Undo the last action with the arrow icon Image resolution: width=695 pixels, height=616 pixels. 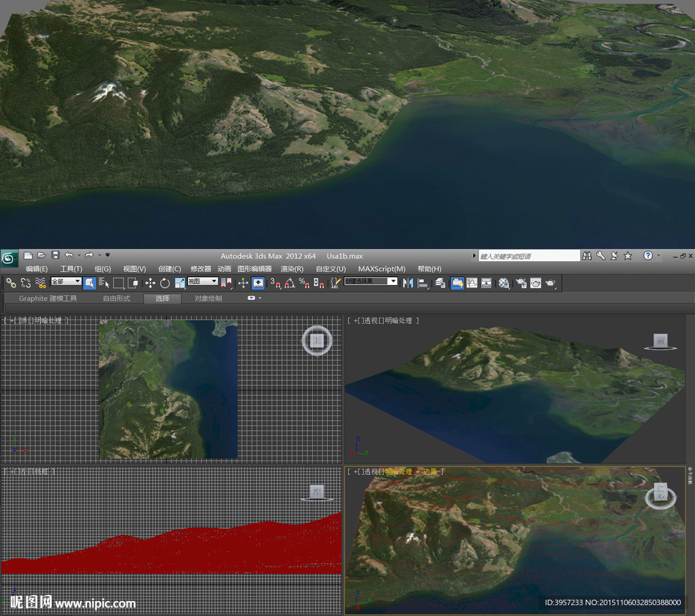[69, 255]
